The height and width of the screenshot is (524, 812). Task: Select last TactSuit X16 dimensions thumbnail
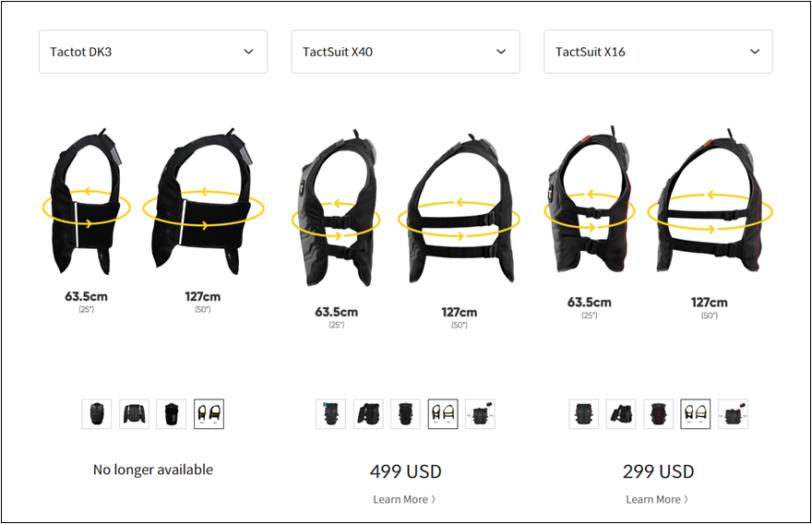pos(733,413)
